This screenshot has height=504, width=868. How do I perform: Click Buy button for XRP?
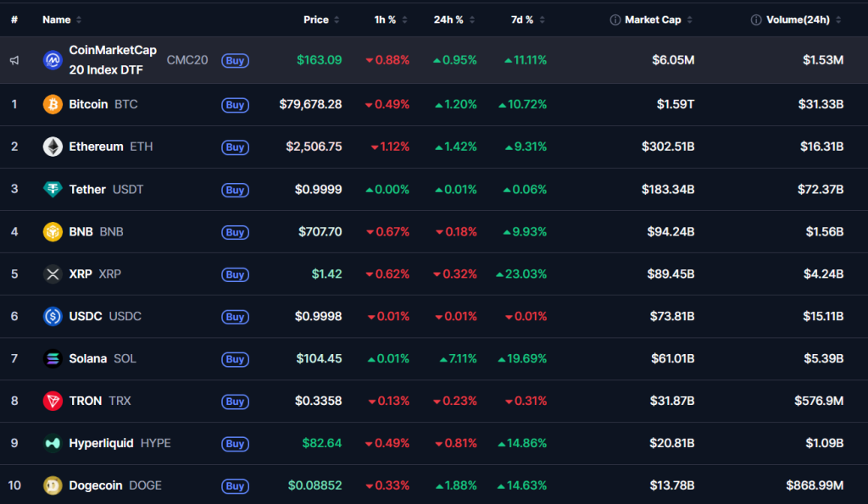coord(236,274)
